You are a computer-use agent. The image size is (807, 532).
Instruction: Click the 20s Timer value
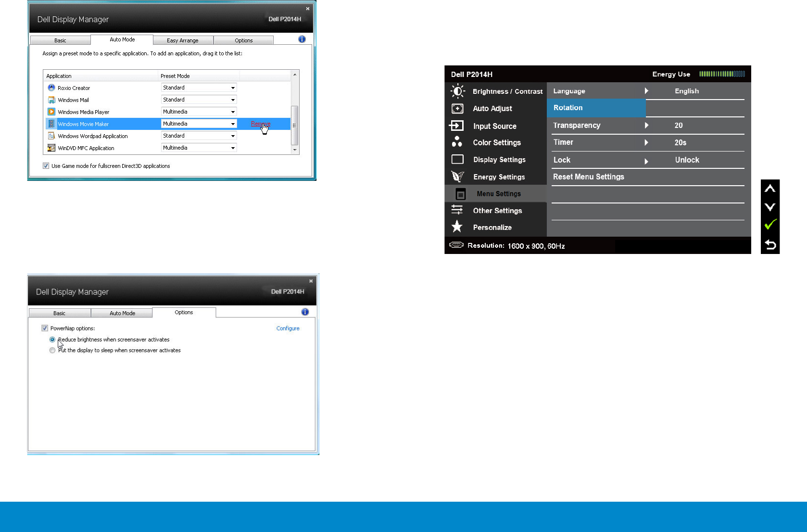(680, 142)
